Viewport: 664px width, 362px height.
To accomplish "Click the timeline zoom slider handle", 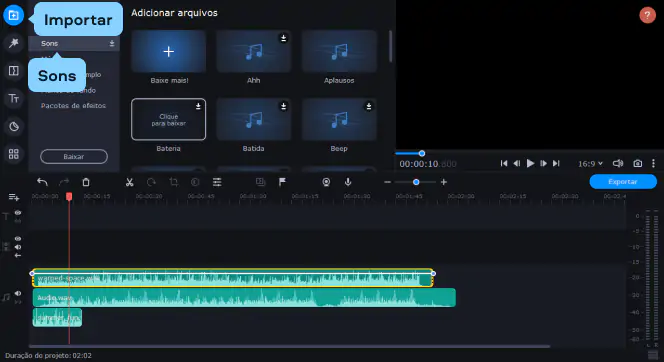I will click(416, 182).
